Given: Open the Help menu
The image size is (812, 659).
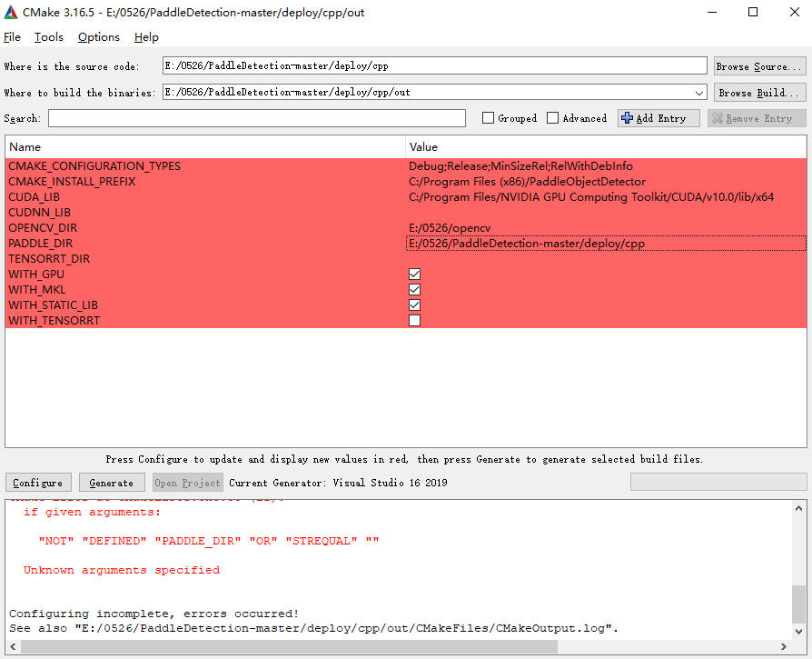Looking at the screenshot, I should (146, 37).
